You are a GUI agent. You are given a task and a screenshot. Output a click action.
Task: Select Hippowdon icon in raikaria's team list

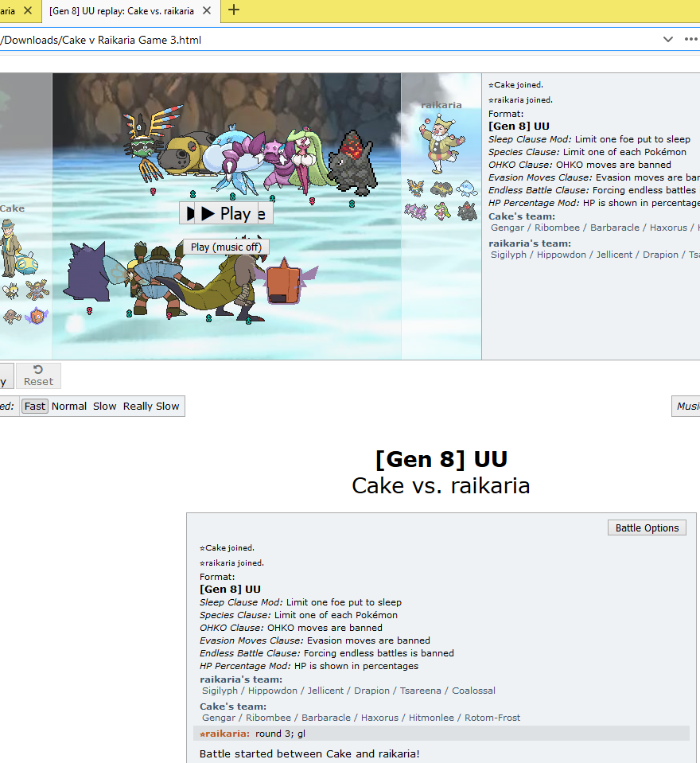(441, 188)
